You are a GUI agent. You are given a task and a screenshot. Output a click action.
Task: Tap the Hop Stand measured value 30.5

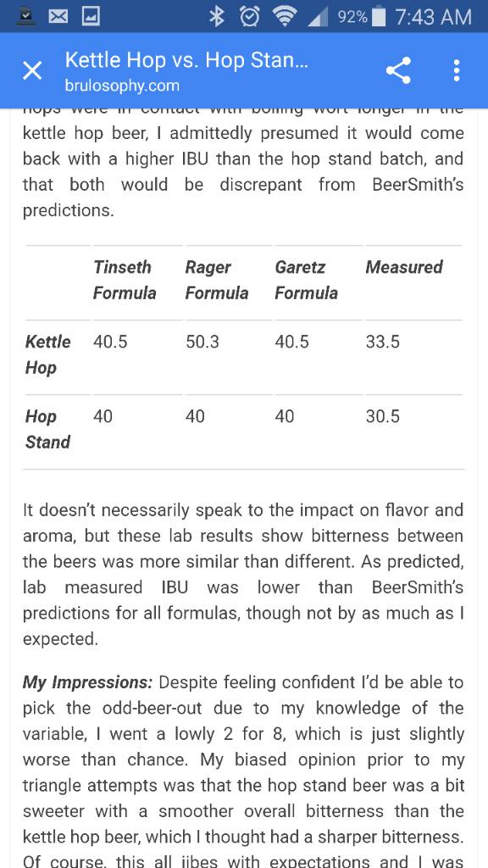pyautogui.click(x=382, y=416)
